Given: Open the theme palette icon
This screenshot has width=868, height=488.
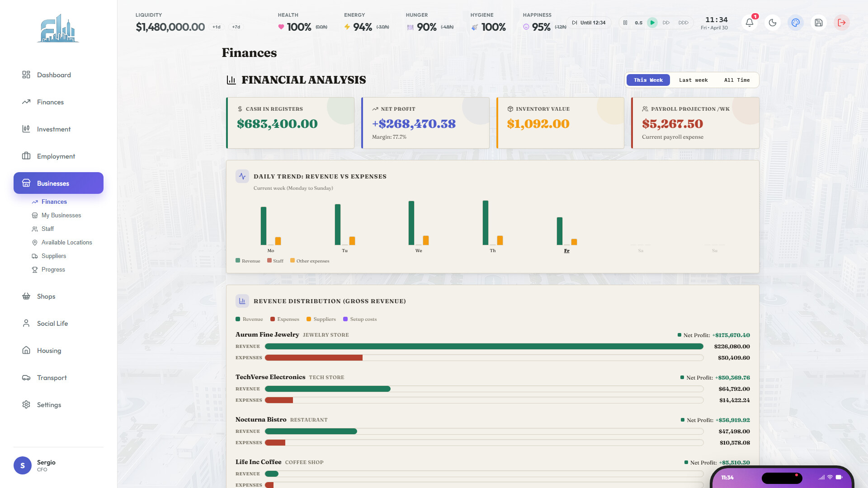Looking at the screenshot, I should [796, 23].
